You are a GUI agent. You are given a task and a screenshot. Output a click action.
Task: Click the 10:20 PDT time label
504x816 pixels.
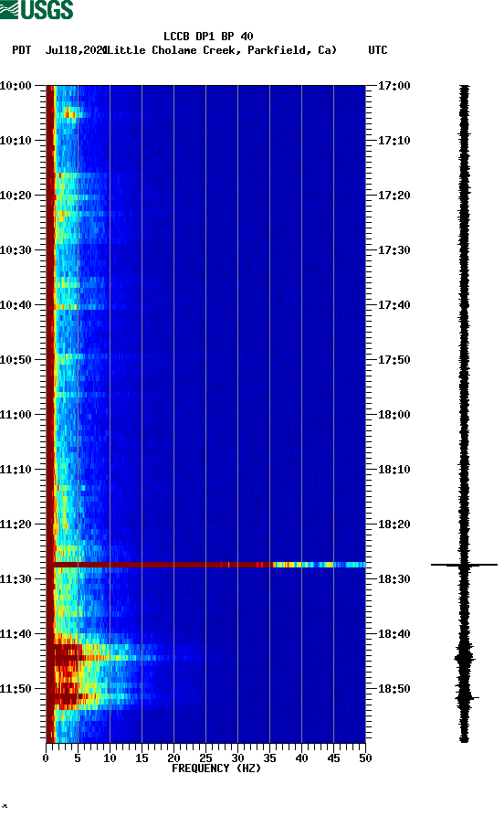(16, 196)
